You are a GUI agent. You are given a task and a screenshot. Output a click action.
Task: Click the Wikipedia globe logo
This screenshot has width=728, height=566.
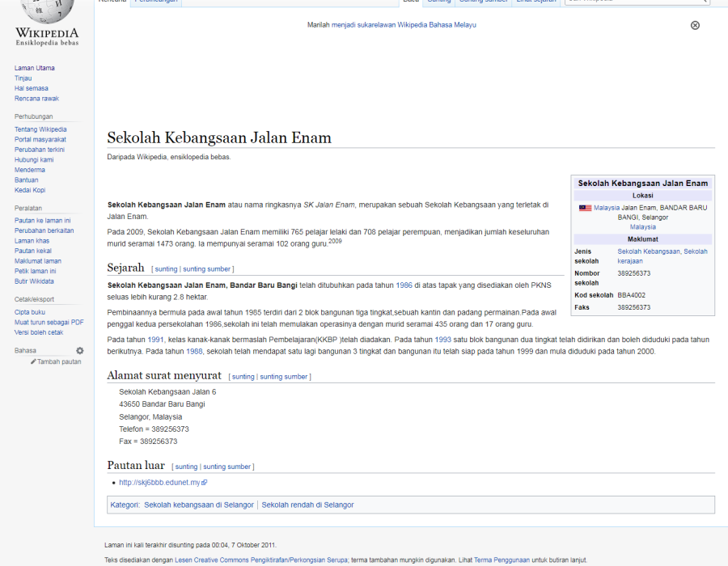(x=48, y=11)
